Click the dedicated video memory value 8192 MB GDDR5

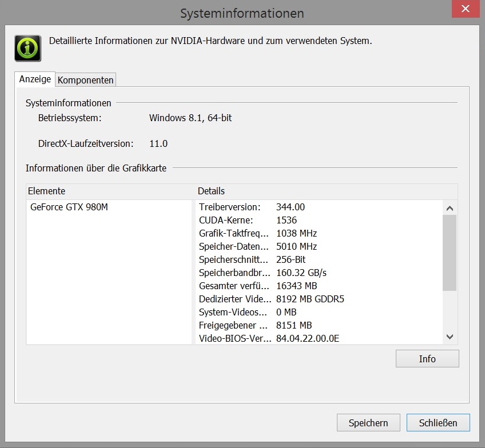coord(310,299)
